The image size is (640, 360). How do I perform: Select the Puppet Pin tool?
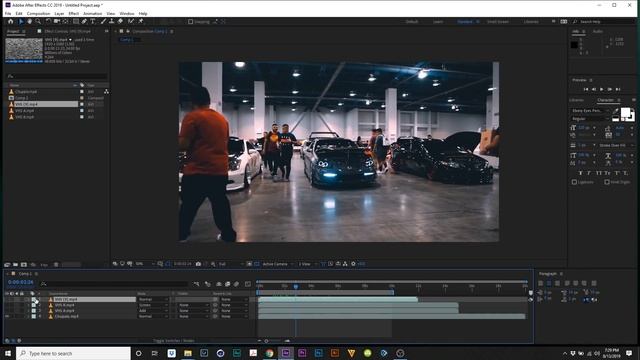click(141, 21)
